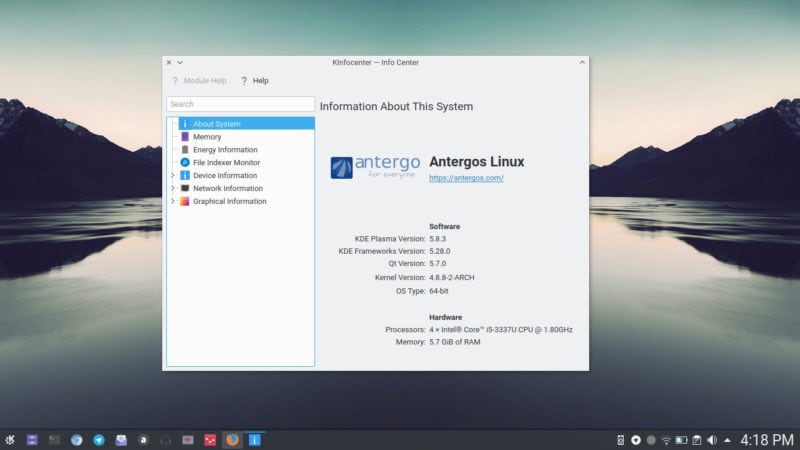Click the Energy Information battery icon
The image size is (800, 450).
(185, 149)
